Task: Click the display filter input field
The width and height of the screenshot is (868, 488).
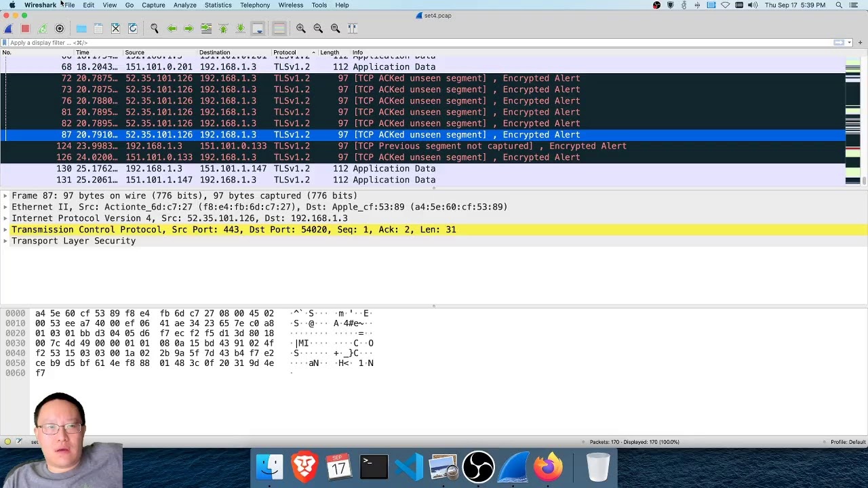Action: pyautogui.click(x=420, y=43)
